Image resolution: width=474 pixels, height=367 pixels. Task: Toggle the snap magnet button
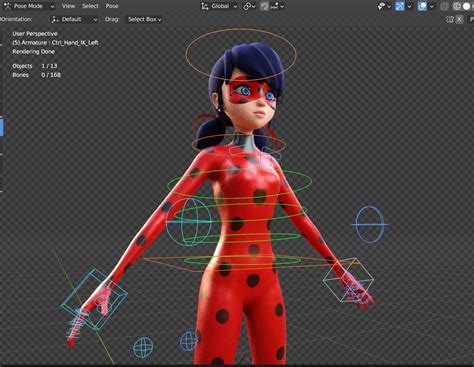coord(264,6)
